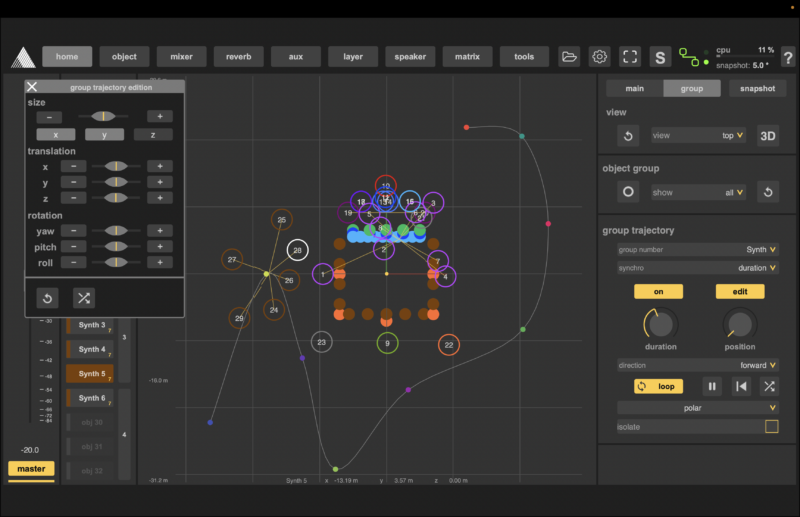Shuffle trajectory in the group trajectory edition panel

[84, 298]
